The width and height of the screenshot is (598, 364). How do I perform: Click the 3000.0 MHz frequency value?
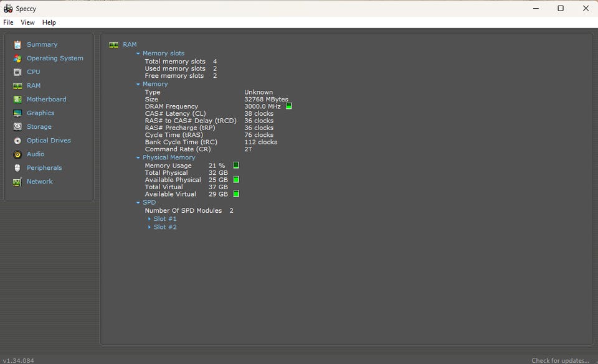coord(262,106)
